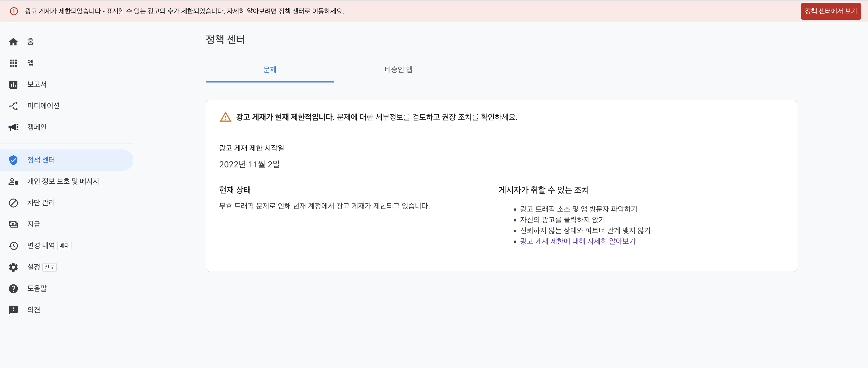The width and height of the screenshot is (868, 368).
Task: Click the Policy Center shield icon
Action: pyautogui.click(x=13, y=160)
